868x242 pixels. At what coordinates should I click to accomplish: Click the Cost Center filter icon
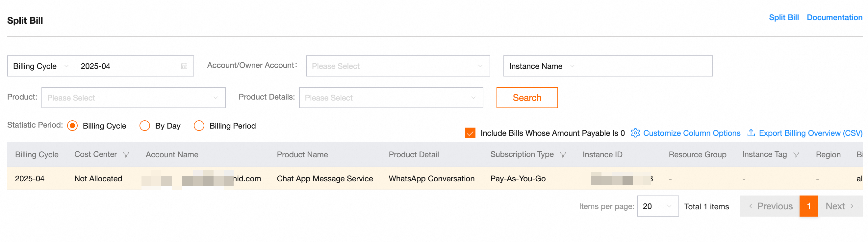[x=126, y=155]
